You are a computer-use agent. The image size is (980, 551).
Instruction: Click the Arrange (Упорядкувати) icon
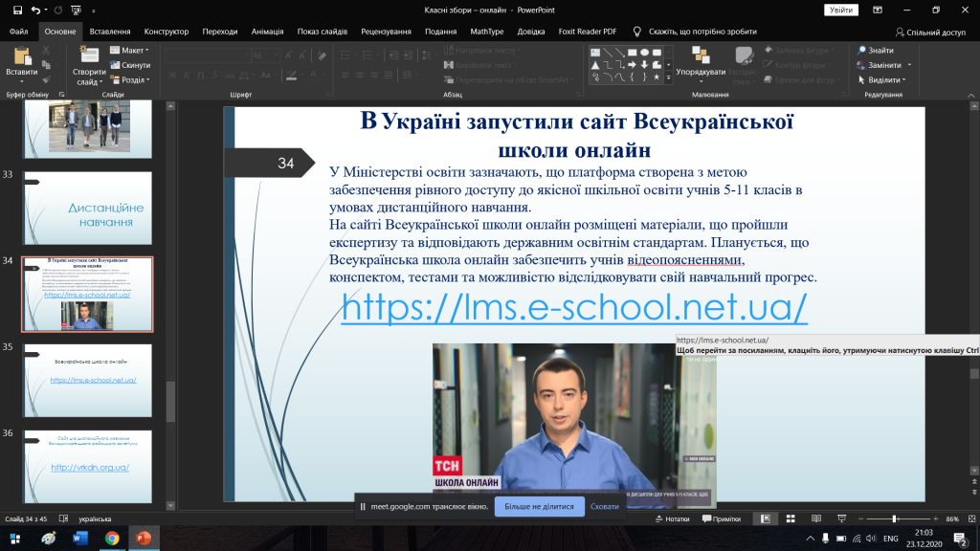point(701,55)
